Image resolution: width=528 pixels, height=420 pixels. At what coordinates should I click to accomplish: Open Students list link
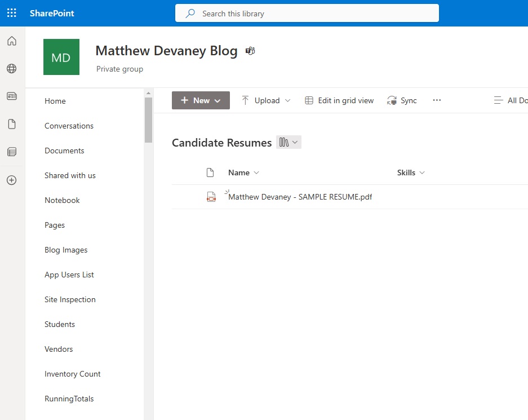[60, 324]
